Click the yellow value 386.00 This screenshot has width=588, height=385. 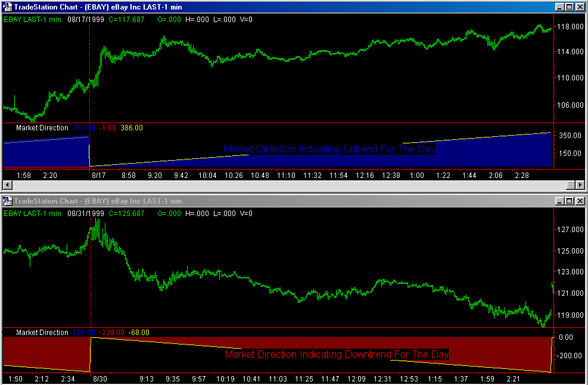132,128
